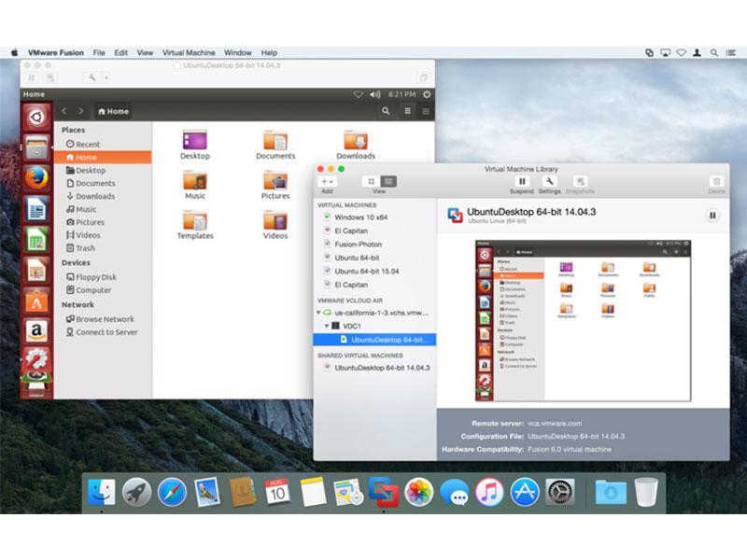Open the View menu
Viewport: 747px width, 560px height.
click(145, 53)
